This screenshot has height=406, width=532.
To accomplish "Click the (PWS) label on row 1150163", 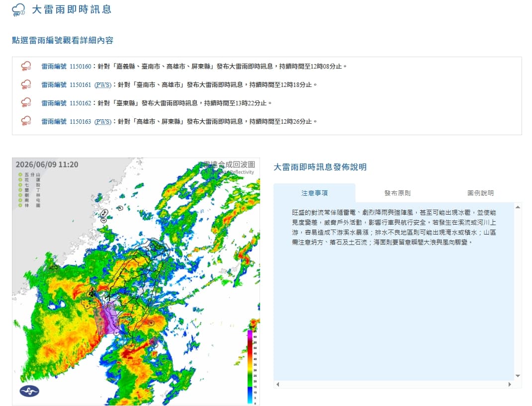I will 103,121.
